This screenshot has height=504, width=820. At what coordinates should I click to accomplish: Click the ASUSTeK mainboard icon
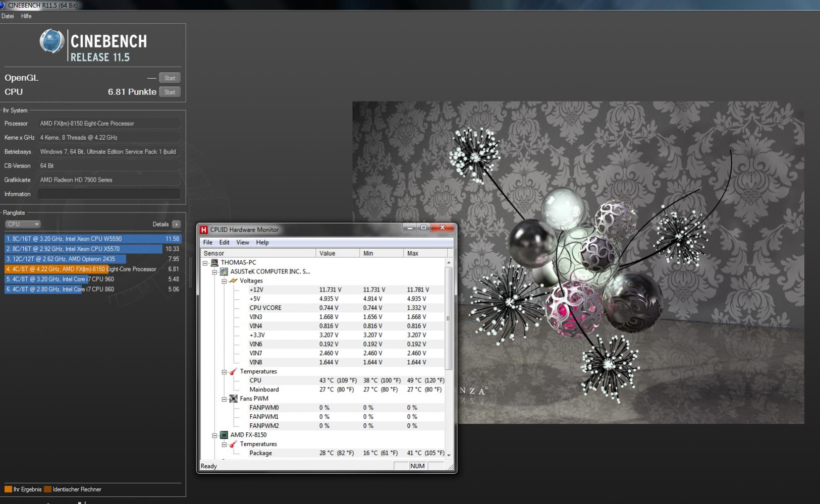coord(224,272)
